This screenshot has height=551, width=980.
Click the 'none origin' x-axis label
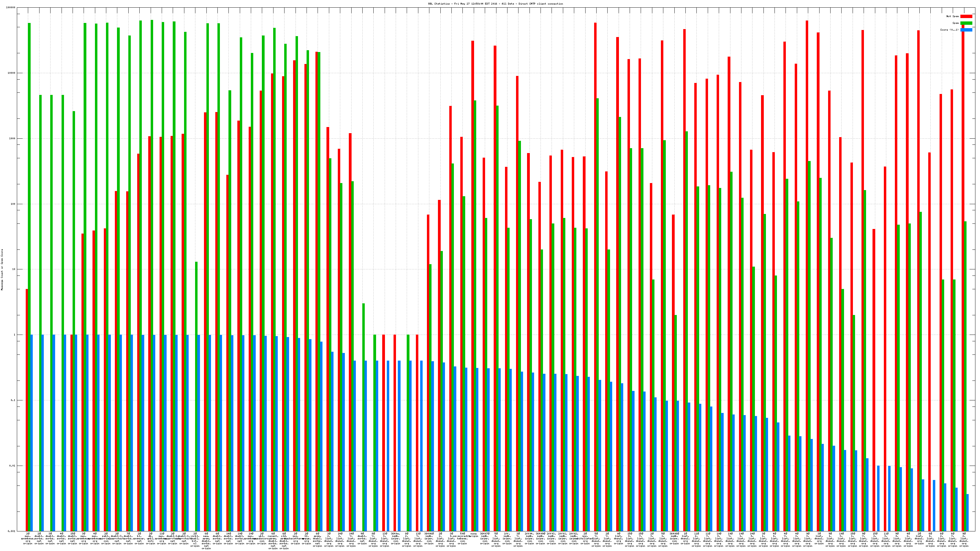tap(474, 535)
